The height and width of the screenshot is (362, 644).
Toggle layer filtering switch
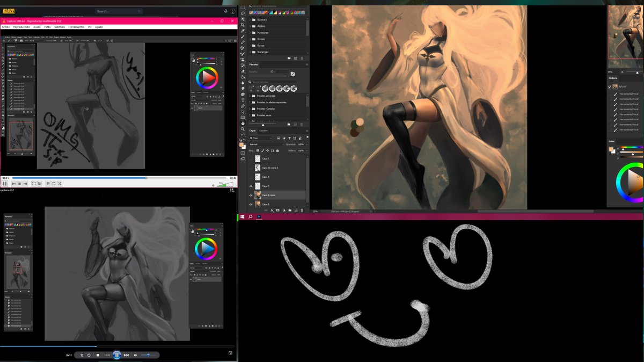pos(308,137)
